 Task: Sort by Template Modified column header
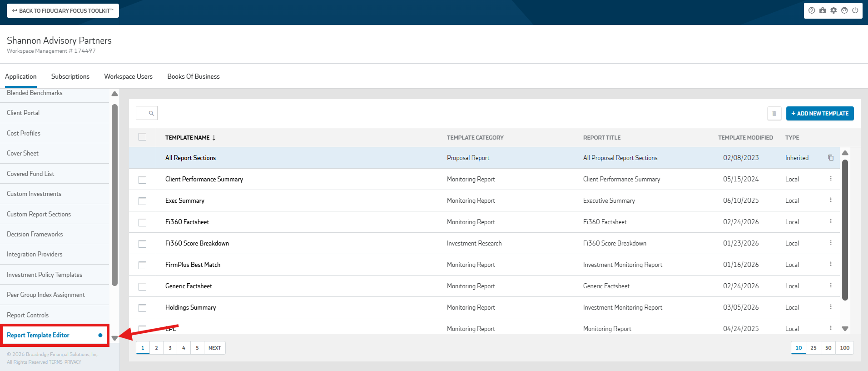click(x=745, y=138)
